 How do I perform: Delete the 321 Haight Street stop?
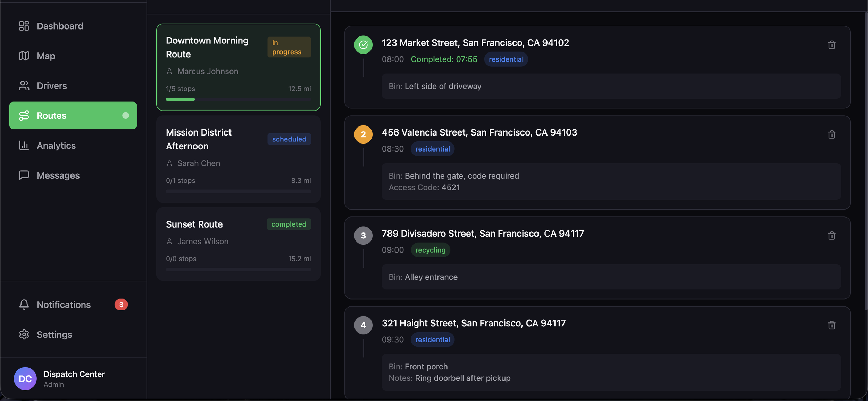pyautogui.click(x=832, y=325)
